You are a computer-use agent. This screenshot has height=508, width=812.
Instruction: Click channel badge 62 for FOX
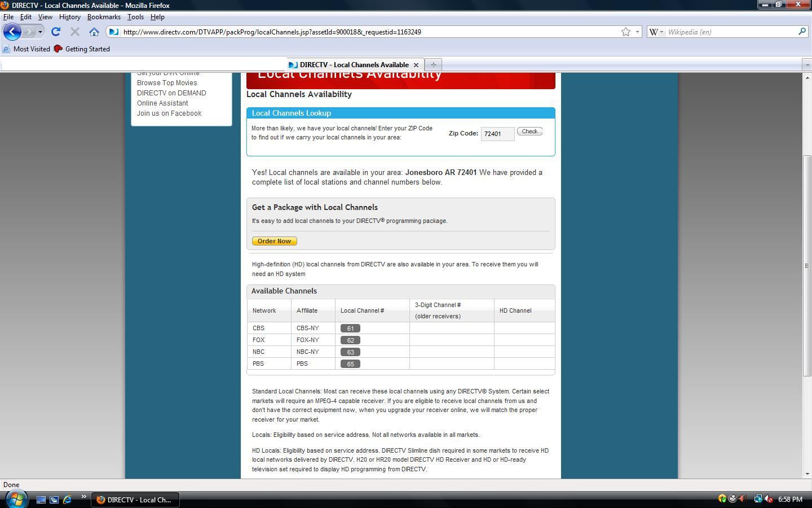350,340
